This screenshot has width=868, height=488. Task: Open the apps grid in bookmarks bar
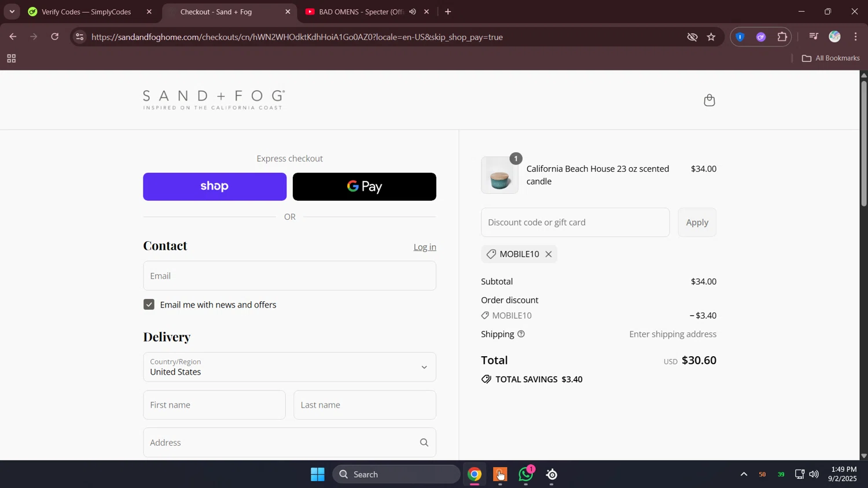(11, 58)
